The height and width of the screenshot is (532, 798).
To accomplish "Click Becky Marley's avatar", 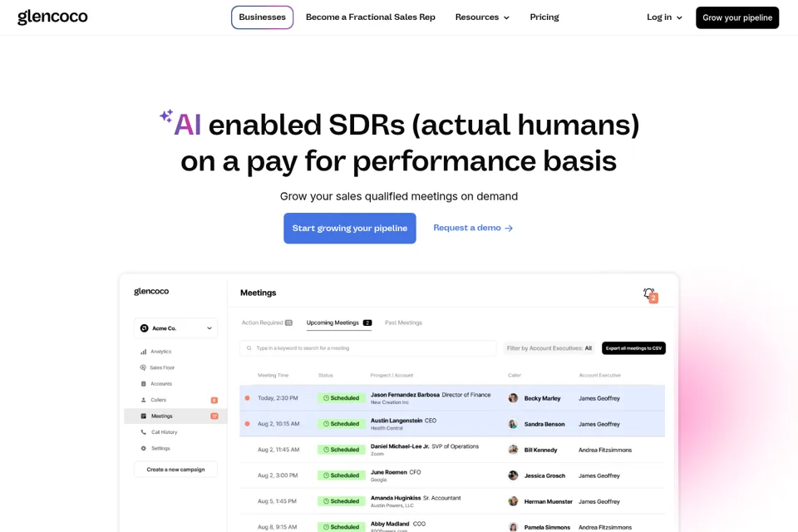I will tap(513, 398).
